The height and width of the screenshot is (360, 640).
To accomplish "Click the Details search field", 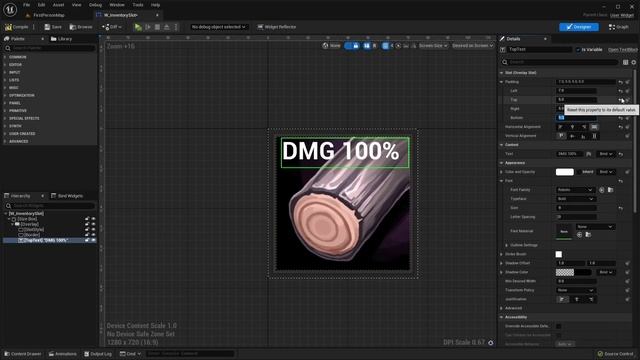I will [x=560, y=62].
